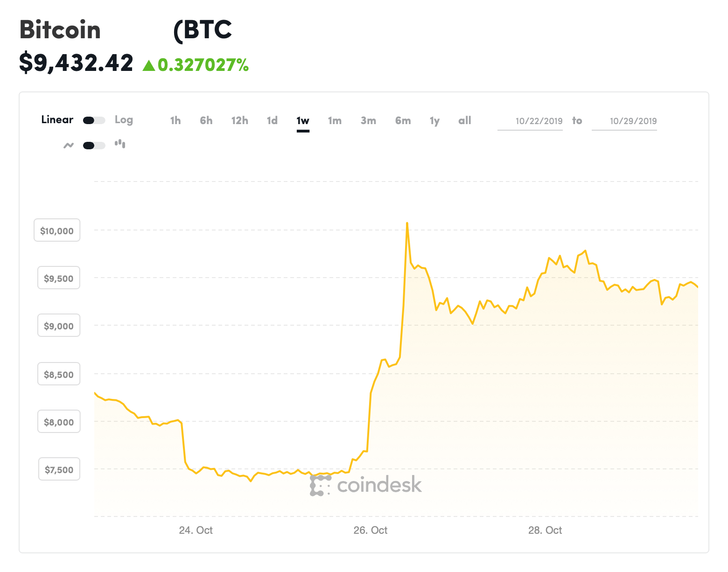Select the 6h time range
Viewport: 728px width, 572px height.
coord(206,120)
